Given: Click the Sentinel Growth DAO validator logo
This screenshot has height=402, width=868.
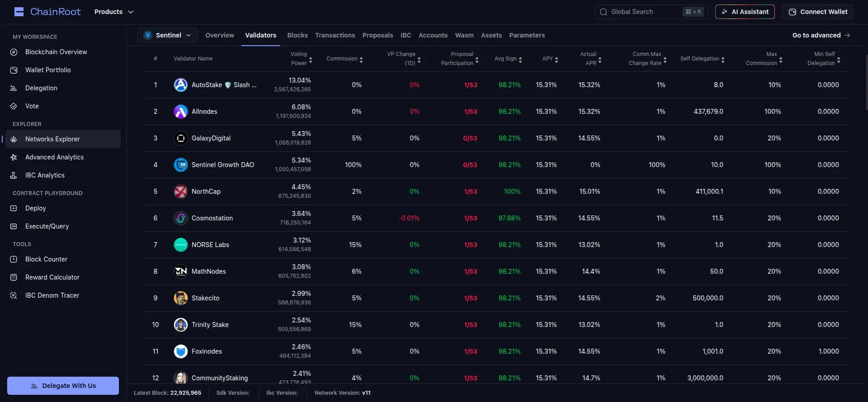Looking at the screenshot, I should 181,165.
